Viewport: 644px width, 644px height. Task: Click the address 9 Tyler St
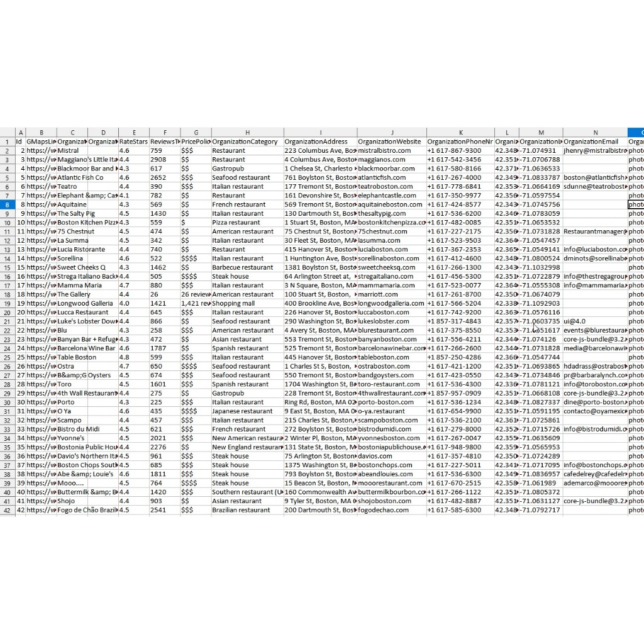tap(320, 501)
